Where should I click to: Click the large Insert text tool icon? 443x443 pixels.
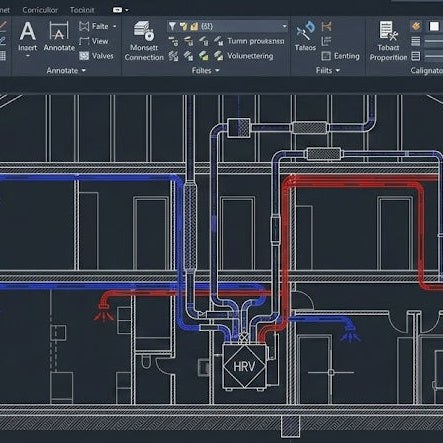click(27, 31)
